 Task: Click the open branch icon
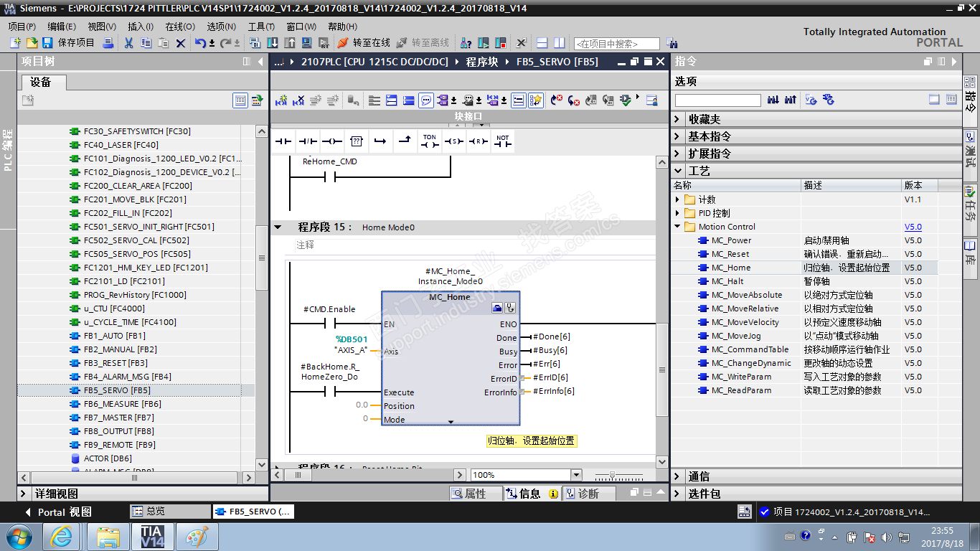tap(380, 141)
